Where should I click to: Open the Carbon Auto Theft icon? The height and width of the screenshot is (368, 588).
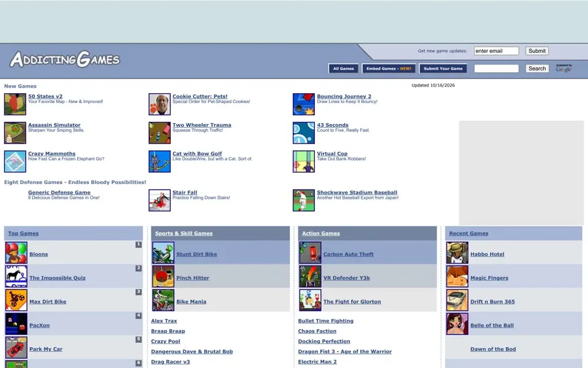310,253
